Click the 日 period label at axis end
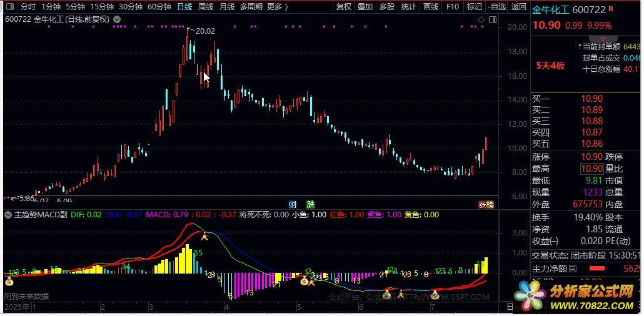Viewport: 644px width, 316px height. coord(510,307)
